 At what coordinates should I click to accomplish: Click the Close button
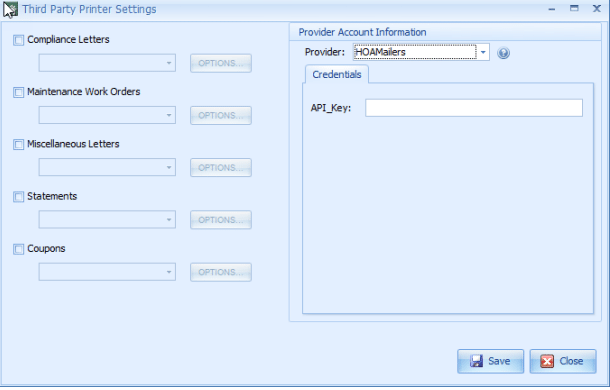tap(563, 361)
